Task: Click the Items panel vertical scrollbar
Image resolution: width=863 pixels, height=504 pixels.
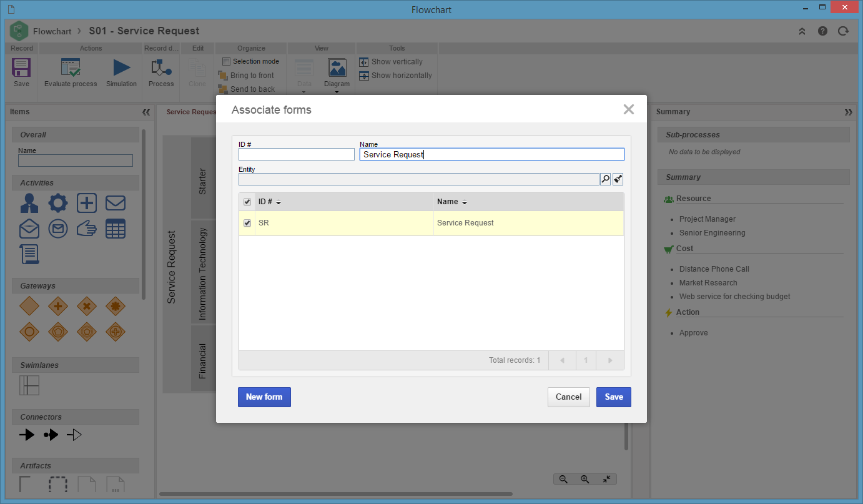Action: pyautogui.click(x=144, y=214)
